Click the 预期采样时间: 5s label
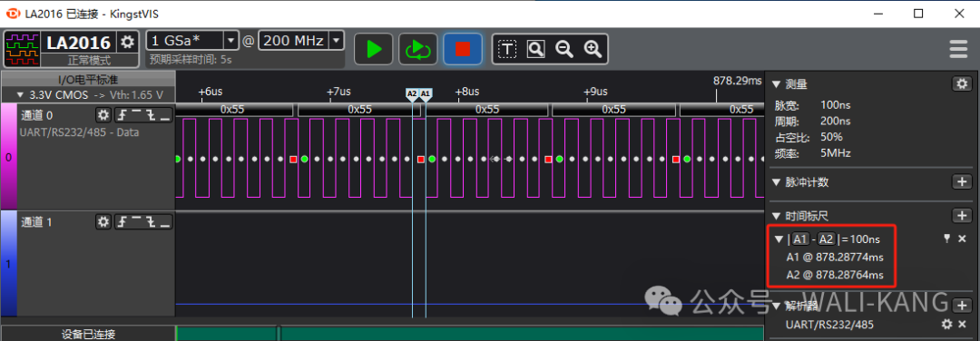The height and width of the screenshot is (341, 980). click(191, 60)
